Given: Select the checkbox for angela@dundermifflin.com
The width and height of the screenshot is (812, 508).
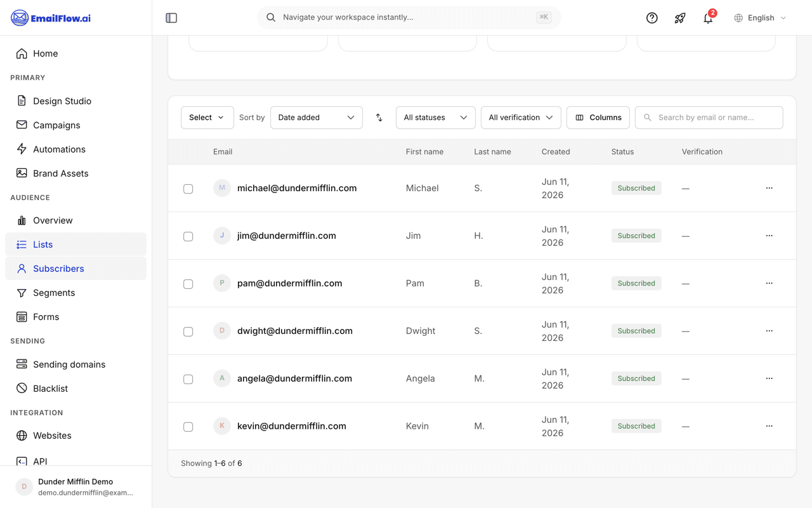Looking at the screenshot, I should [188, 379].
